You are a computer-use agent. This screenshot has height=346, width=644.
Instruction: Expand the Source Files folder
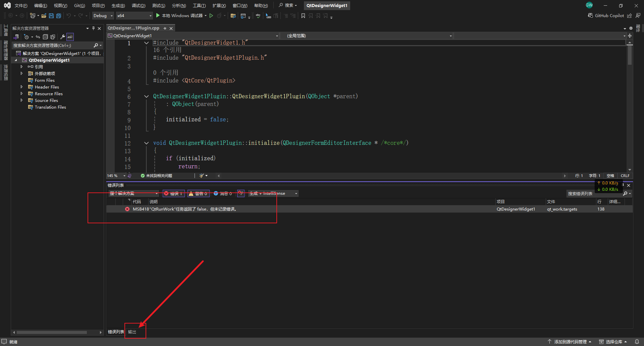tap(21, 100)
